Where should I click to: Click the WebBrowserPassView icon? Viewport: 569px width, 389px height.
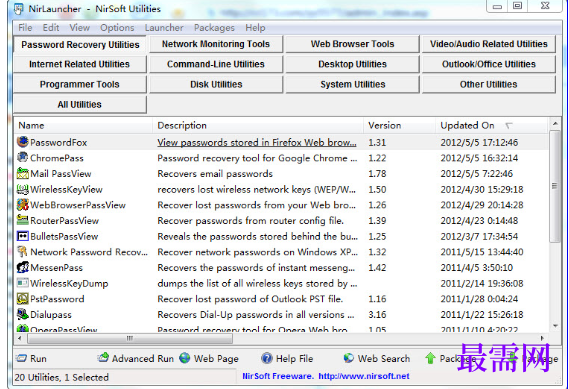pyautogui.click(x=22, y=205)
